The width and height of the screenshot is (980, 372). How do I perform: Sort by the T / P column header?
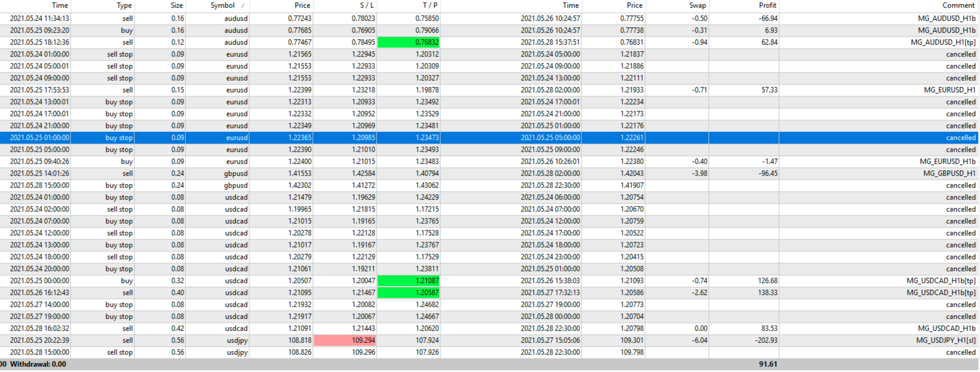[x=429, y=6]
